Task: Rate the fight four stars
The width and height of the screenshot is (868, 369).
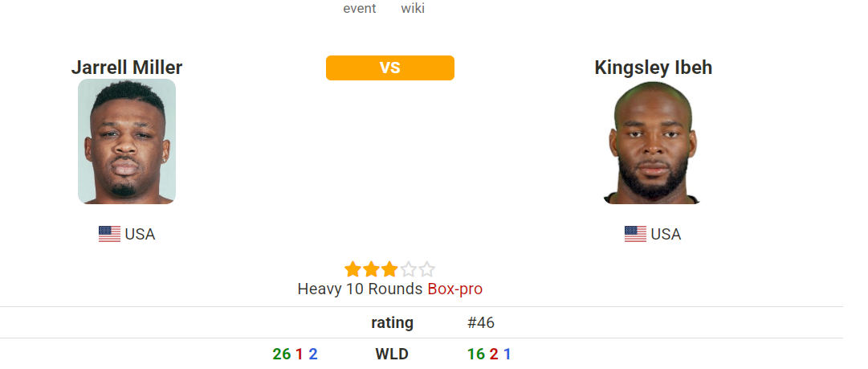Action: [x=408, y=269]
